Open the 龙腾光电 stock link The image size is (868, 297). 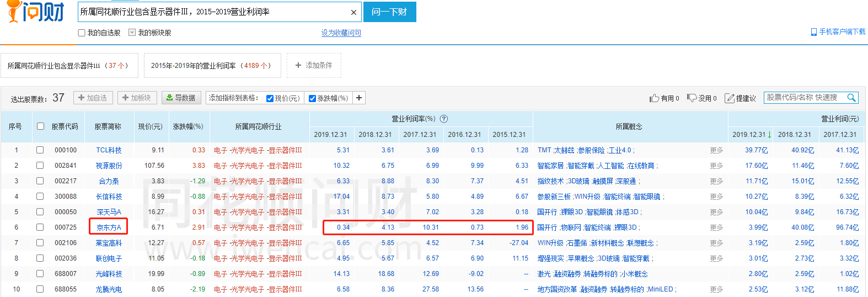109,289
